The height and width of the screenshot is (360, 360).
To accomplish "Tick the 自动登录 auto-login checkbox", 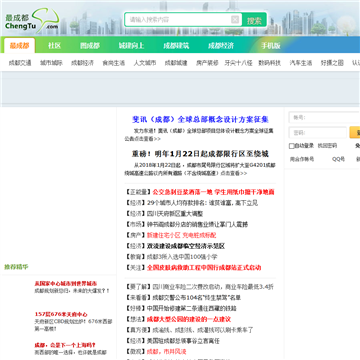I will (x=292, y=146).
